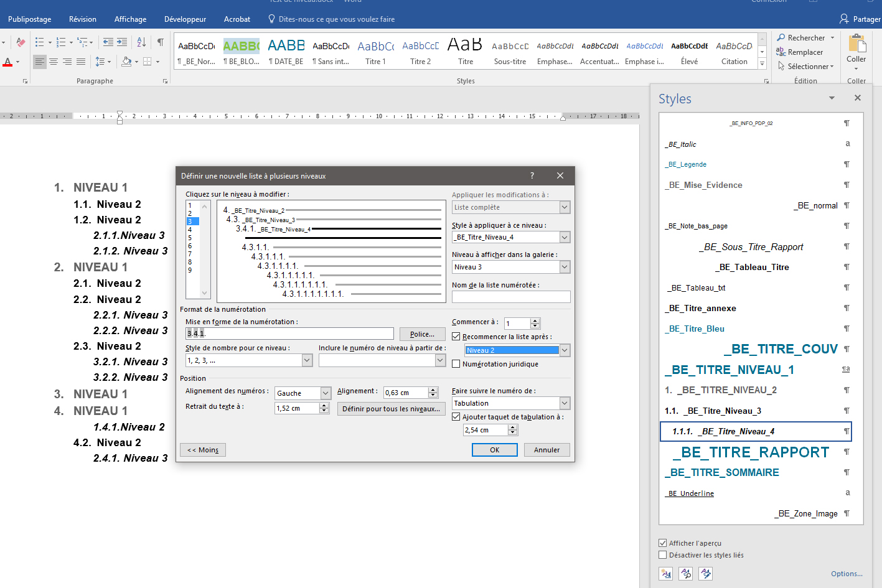This screenshot has width=882, height=588.
Task: Open Inclure le numéro de niveau dropdown
Action: click(x=440, y=360)
